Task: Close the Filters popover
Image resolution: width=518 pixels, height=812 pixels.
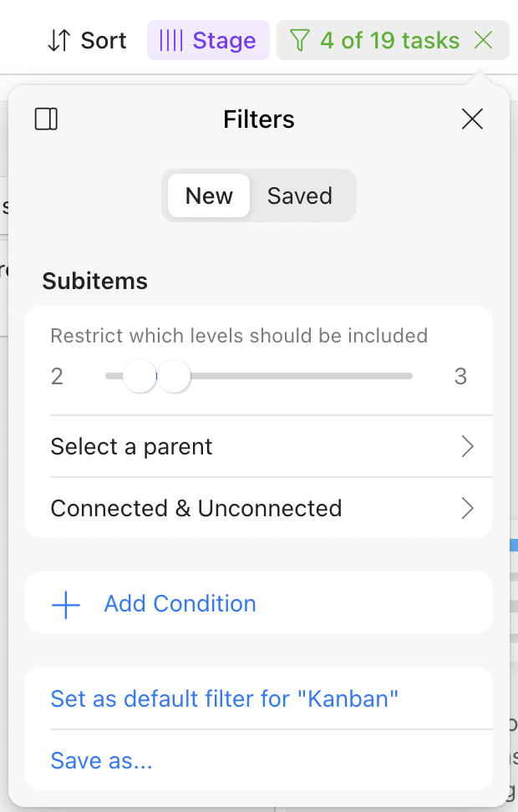Action: point(472,119)
